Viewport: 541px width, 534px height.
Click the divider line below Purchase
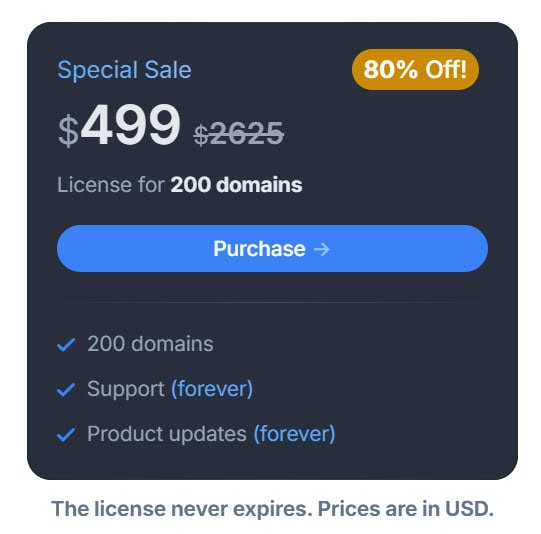point(272,303)
